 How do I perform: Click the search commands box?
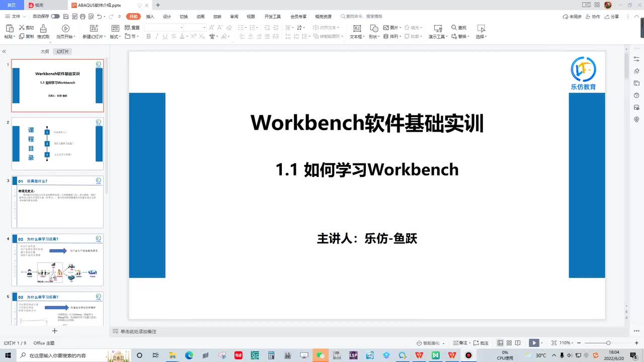point(361,17)
